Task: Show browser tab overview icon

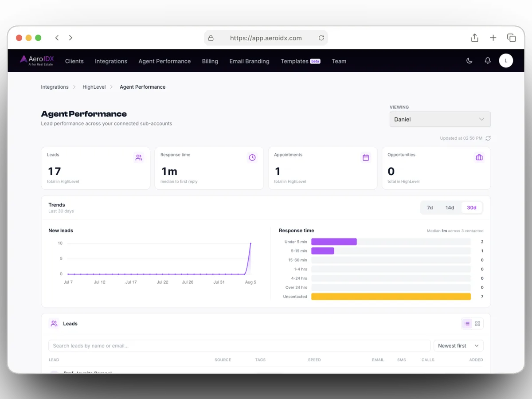Action: 512,38
